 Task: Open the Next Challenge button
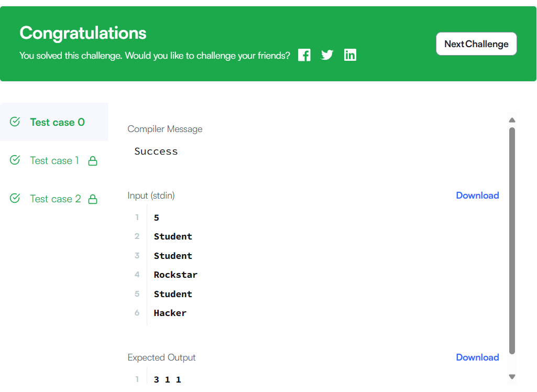(x=476, y=44)
